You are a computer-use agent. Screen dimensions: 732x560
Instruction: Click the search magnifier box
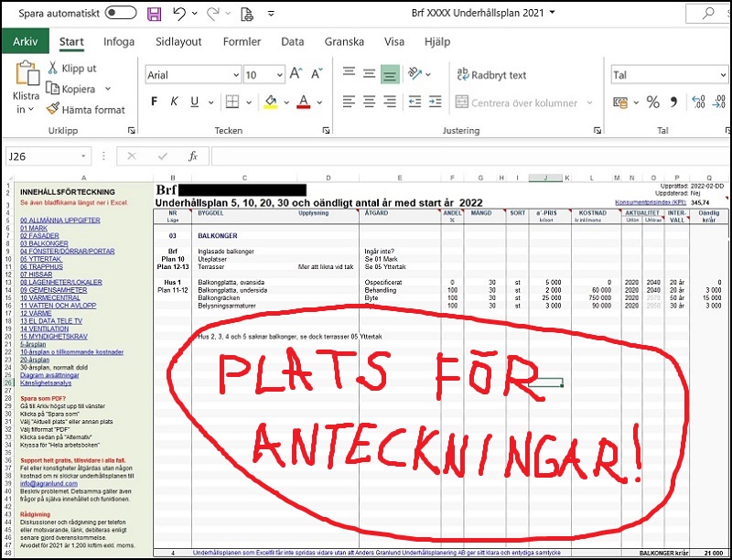708,13
